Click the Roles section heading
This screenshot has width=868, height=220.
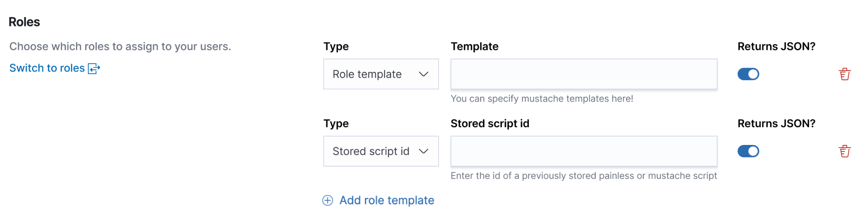tap(24, 22)
